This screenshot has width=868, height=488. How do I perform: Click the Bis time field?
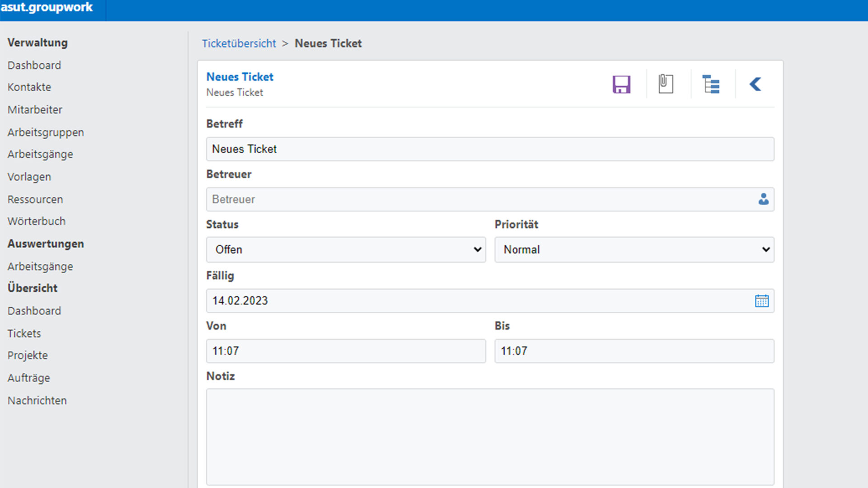click(634, 351)
